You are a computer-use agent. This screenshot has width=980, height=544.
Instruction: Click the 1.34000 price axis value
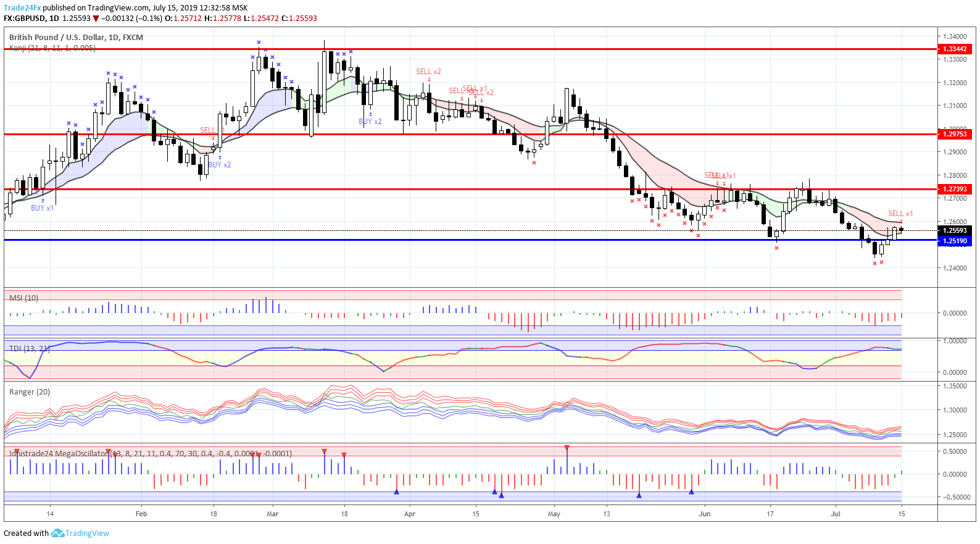pos(954,36)
